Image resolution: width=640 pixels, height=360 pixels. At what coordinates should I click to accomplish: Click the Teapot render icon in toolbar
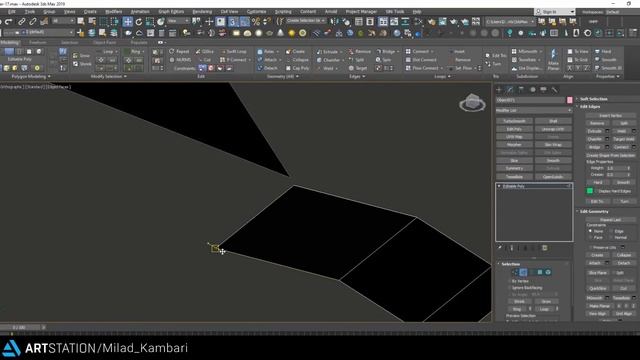click(x=453, y=22)
